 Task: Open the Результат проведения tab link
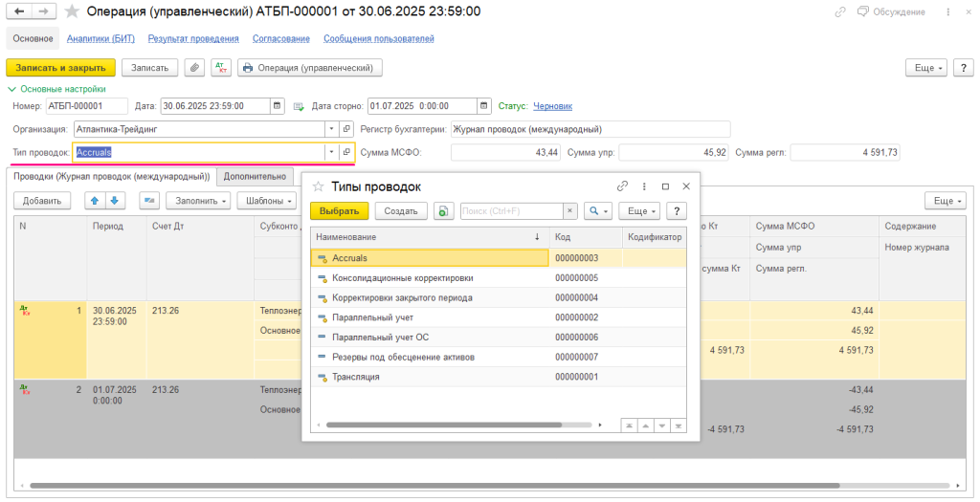click(x=193, y=39)
